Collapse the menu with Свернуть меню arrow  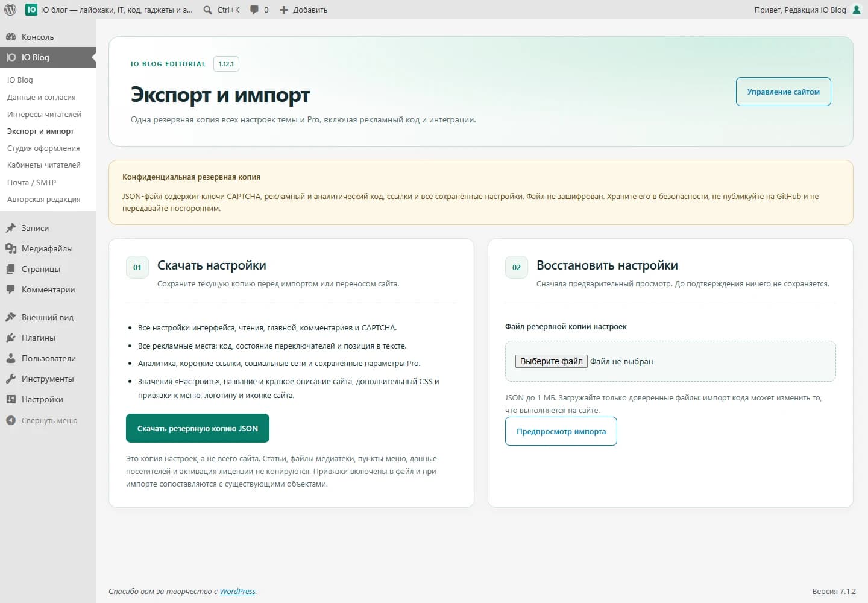coord(11,420)
